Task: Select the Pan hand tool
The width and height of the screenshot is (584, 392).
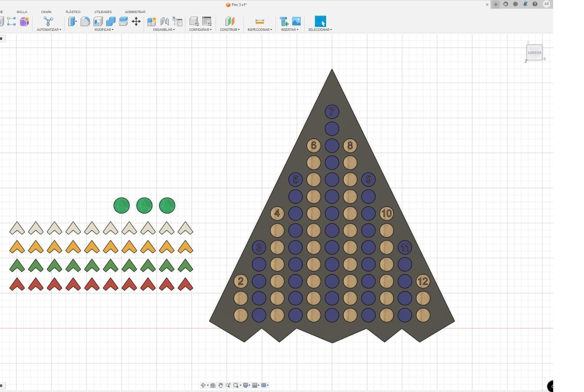Action: pos(220,385)
